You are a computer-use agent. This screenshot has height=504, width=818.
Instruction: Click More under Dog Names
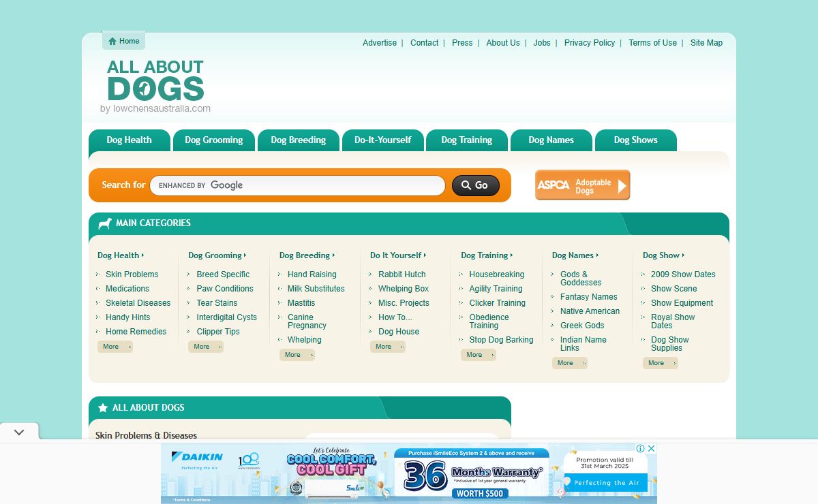pyautogui.click(x=570, y=363)
